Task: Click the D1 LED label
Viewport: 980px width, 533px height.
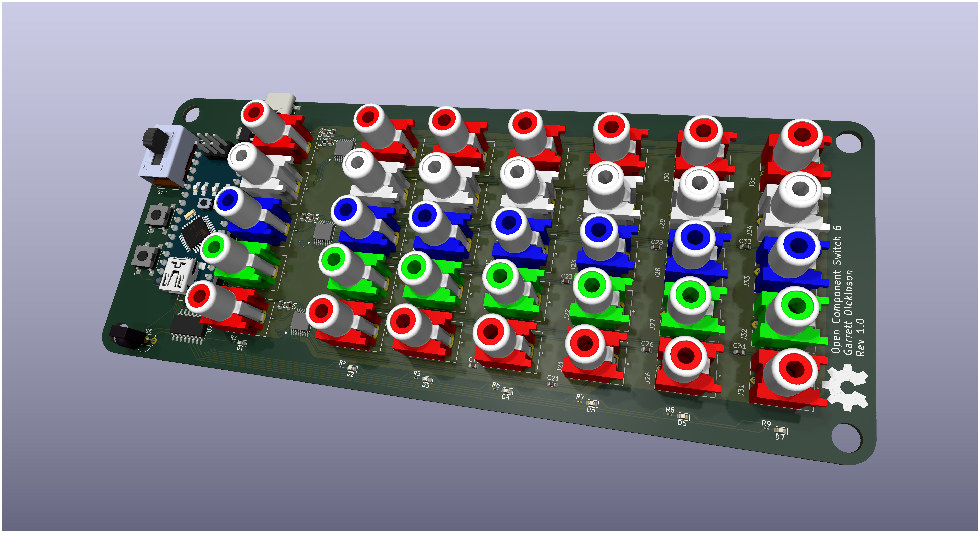Action: (x=240, y=348)
